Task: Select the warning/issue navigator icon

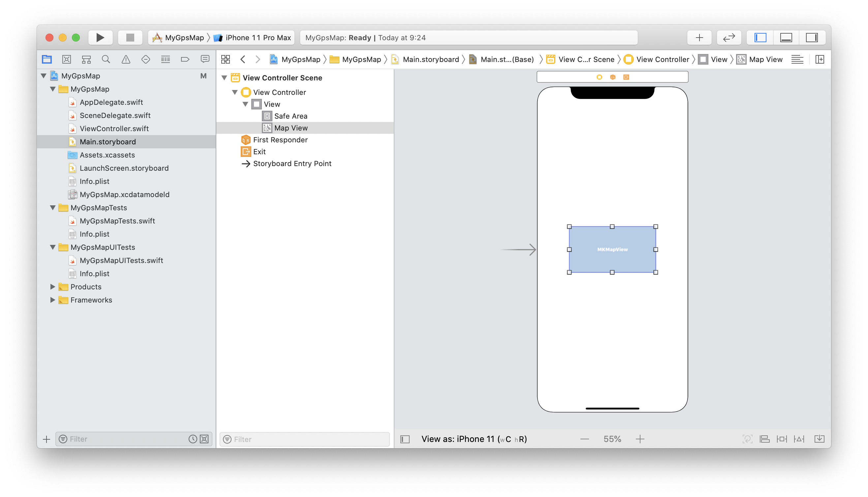Action: (x=125, y=59)
